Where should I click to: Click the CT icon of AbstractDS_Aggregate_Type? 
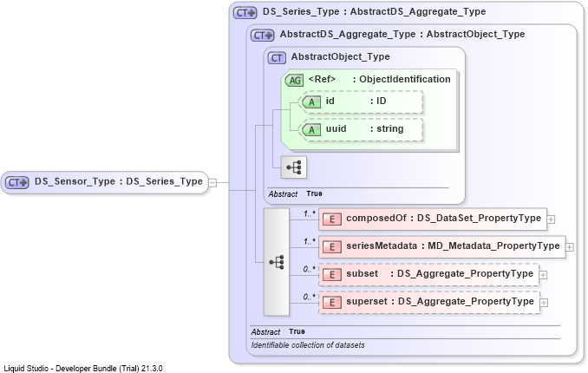[262, 36]
